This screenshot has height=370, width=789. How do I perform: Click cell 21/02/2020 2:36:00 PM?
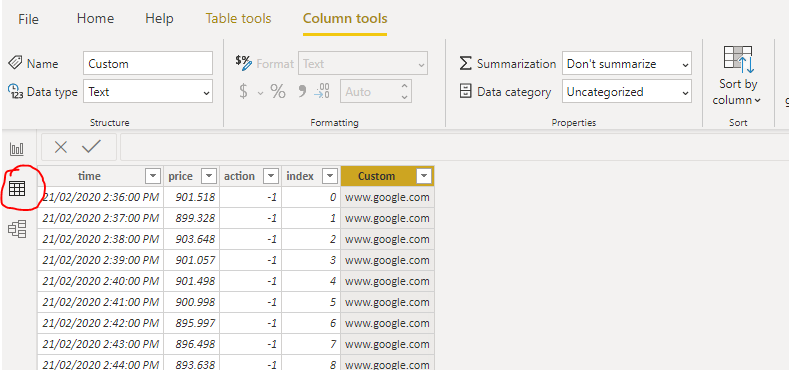(x=101, y=197)
